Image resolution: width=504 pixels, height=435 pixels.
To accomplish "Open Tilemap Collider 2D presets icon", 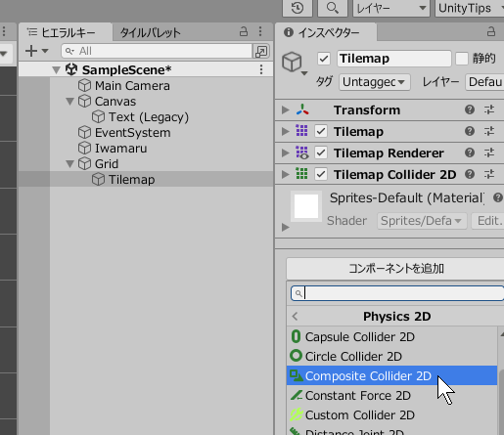I will tap(489, 174).
